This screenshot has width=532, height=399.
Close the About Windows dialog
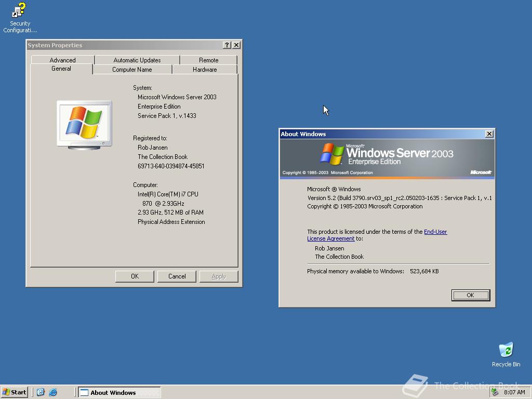489,134
